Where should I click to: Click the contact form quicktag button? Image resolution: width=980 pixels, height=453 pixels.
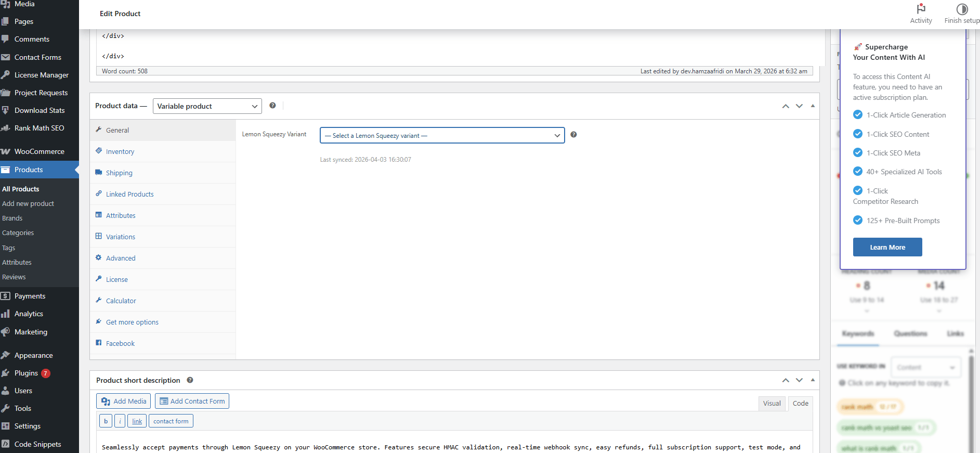click(171, 421)
